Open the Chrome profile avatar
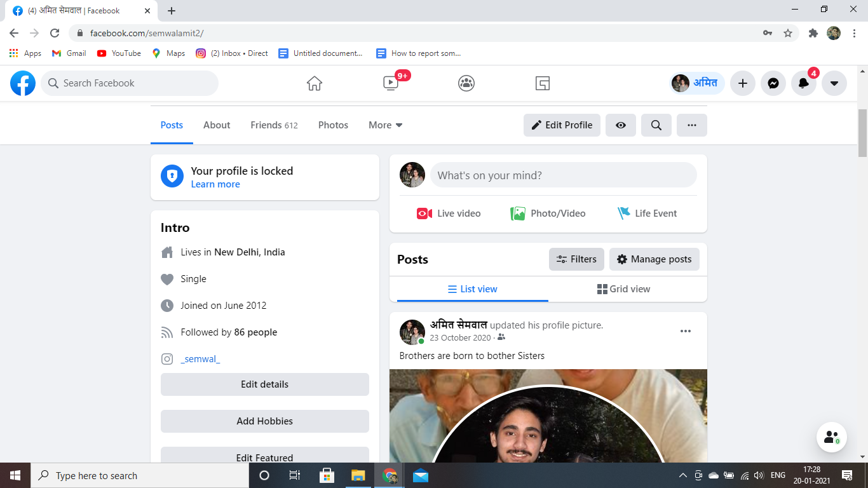 (834, 33)
